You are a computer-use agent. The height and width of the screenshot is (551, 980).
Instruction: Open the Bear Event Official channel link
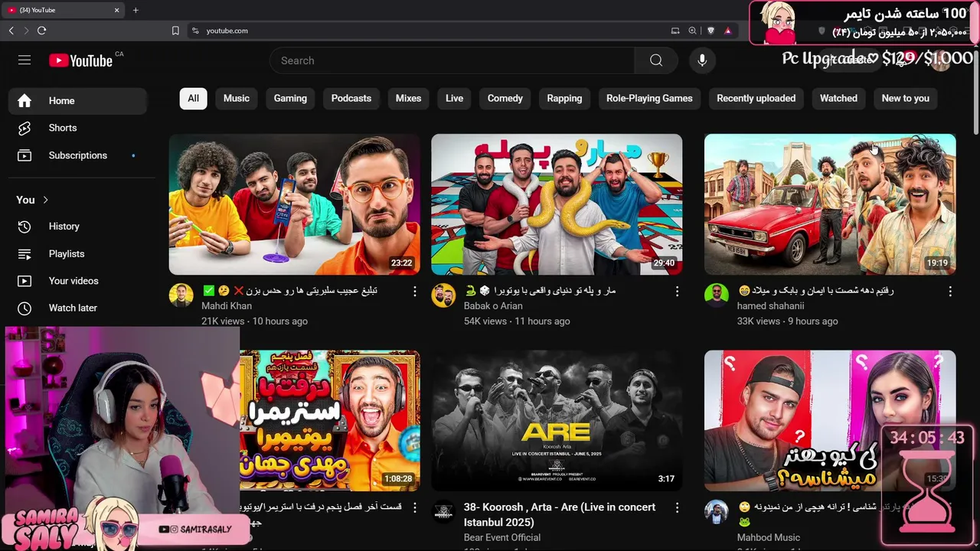click(x=502, y=537)
